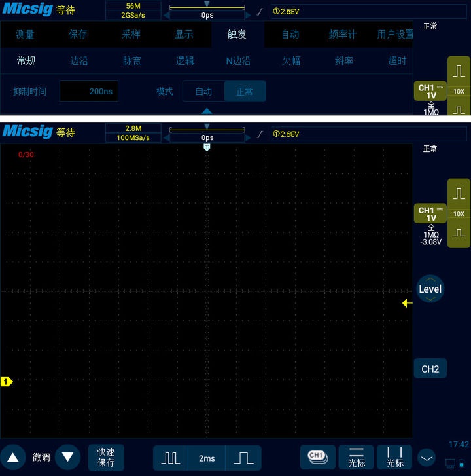Screen dimensions: 471x476
Task: Tap the CH1 channel icon in bottom bar
Action: point(317,456)
